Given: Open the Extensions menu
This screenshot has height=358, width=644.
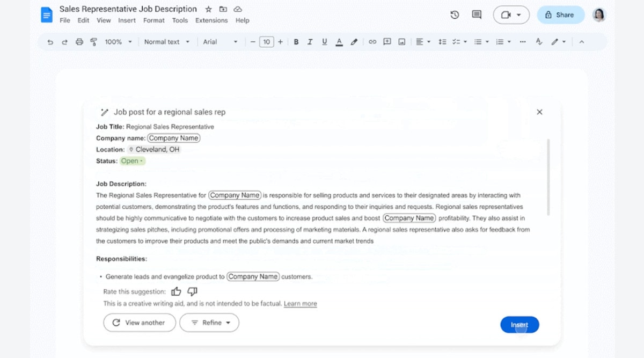Looking at the screenshot, I should click(211, 20).
